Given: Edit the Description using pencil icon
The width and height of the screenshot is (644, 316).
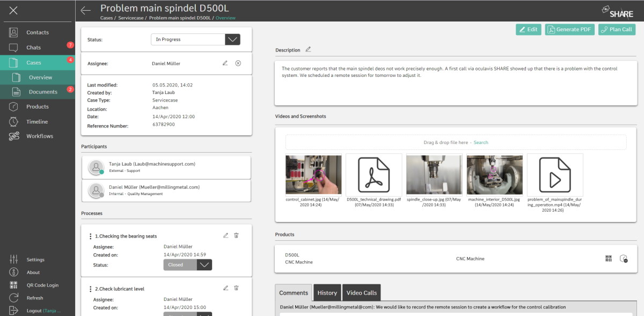Looking at the screenshot, I should point(308,49).
